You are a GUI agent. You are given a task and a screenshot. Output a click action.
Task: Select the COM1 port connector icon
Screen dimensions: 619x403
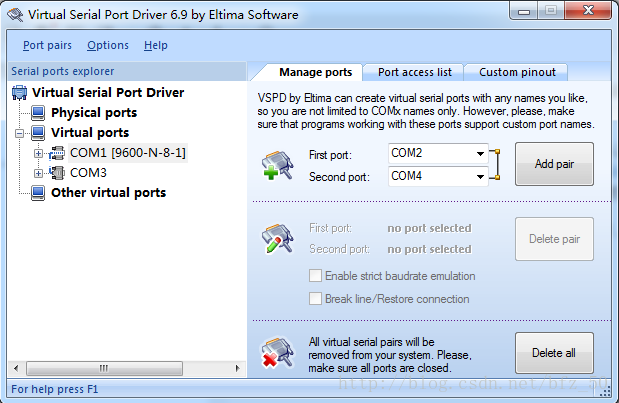tap(57, 153)
